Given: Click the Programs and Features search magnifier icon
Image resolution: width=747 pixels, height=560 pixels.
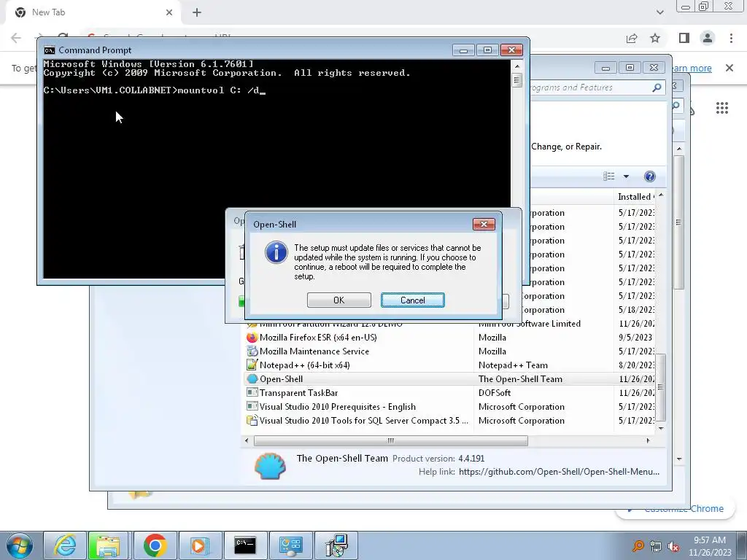Looking at the screenshot, I should [657, 87].
